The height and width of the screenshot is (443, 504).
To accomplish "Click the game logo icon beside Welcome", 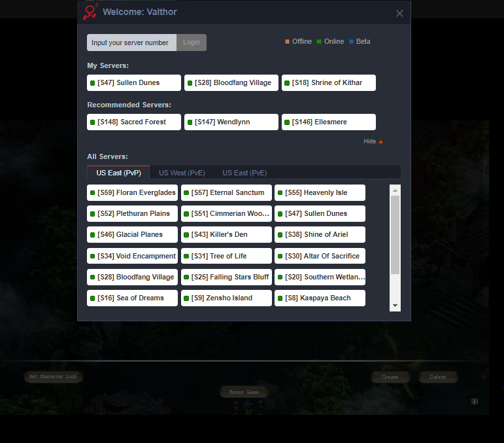I will click(90, 12).
